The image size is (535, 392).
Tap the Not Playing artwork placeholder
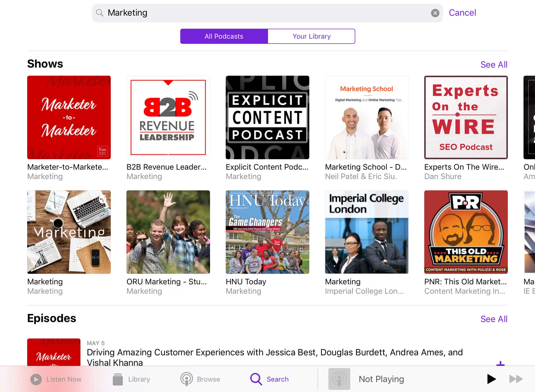(339, 379)
